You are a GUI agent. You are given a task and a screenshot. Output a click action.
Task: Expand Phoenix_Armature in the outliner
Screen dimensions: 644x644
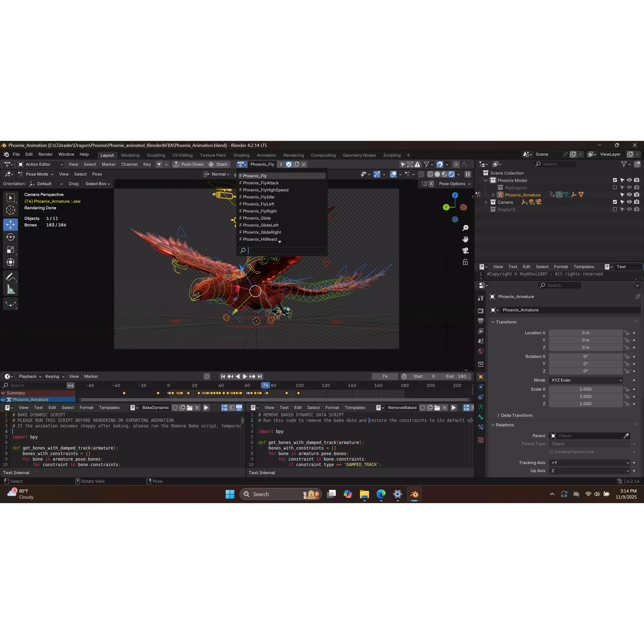pyautogui.click(x=493, y=195)
